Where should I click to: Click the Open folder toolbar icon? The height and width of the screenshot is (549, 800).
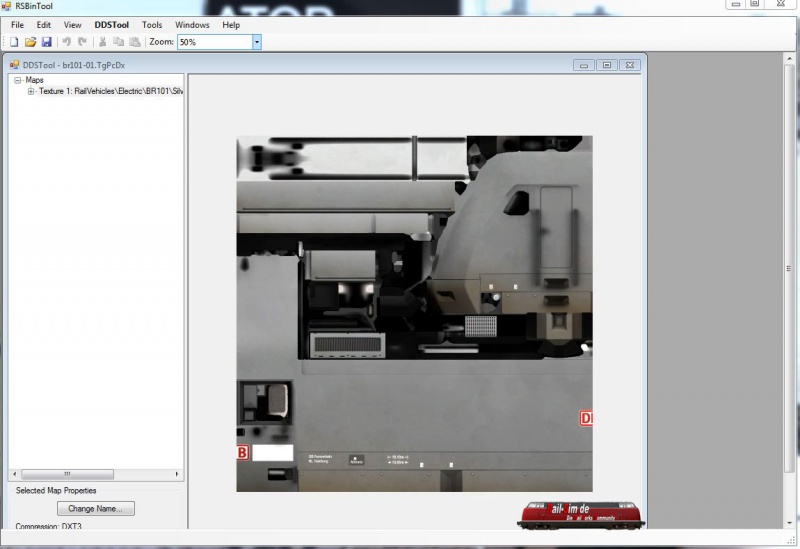click(30, 42)
